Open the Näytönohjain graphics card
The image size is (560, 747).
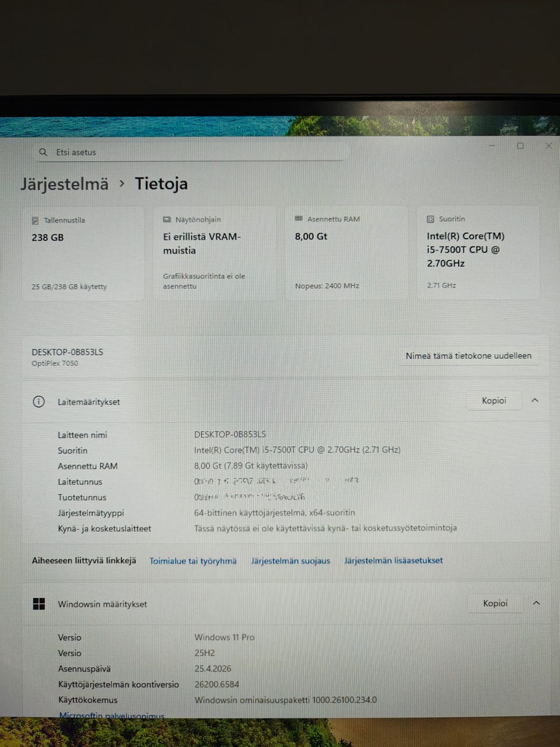(214, 253)
